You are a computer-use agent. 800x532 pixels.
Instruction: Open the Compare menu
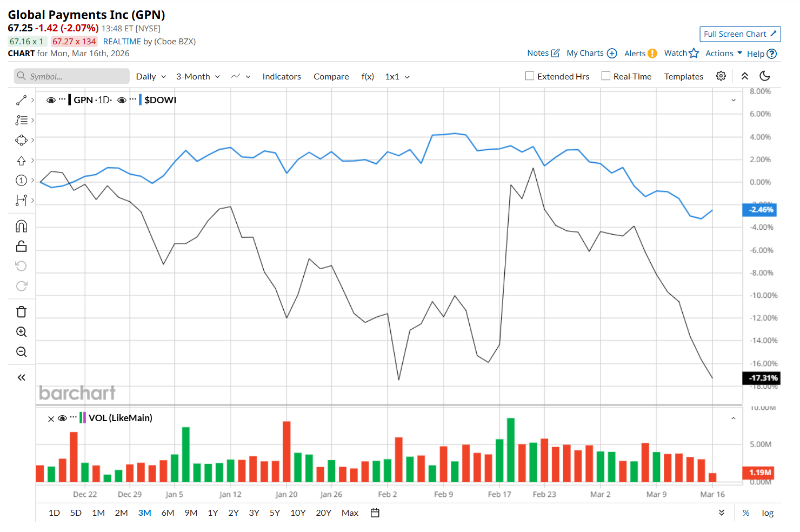[x=331, y=76]
